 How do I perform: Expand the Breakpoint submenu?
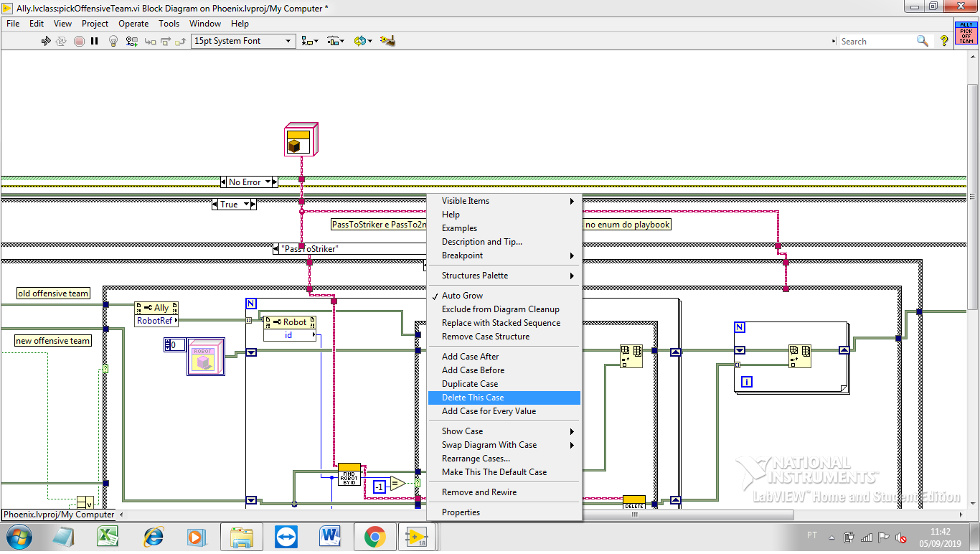[504, 255]
